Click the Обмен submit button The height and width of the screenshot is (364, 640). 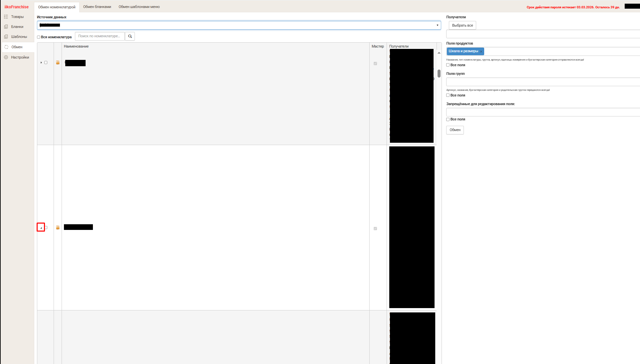coord(455,130)
